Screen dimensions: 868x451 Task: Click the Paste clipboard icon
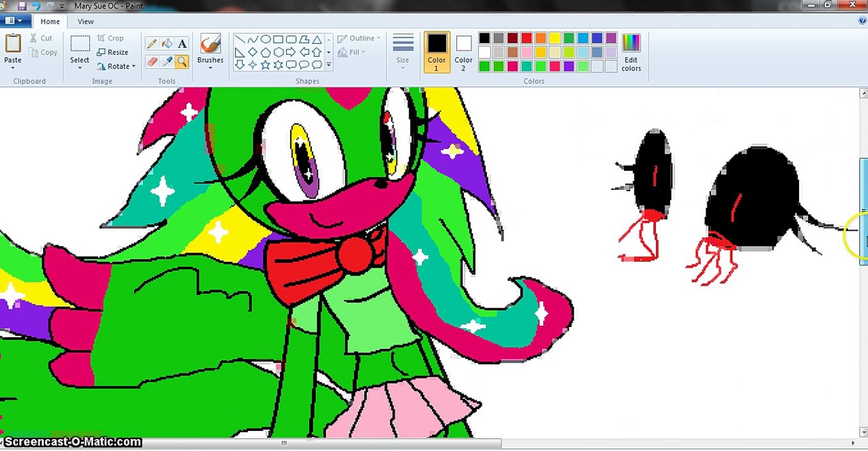tap(13, 43)
